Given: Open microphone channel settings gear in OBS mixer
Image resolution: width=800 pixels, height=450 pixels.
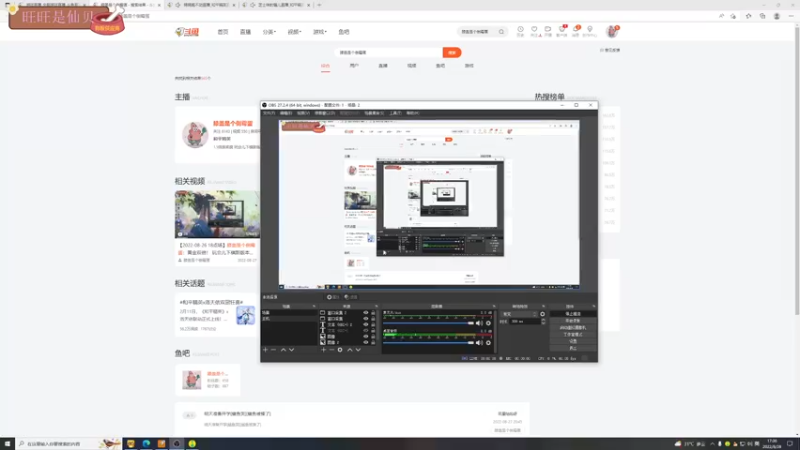Looking at the screenshot, I should pyautogui.click(x=488, y=323).
